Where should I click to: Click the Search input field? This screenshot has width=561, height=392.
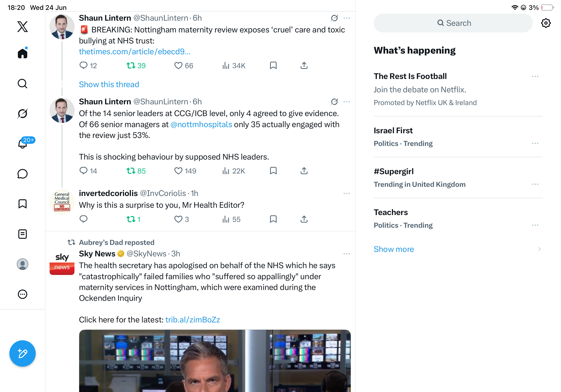coord(453,23)
